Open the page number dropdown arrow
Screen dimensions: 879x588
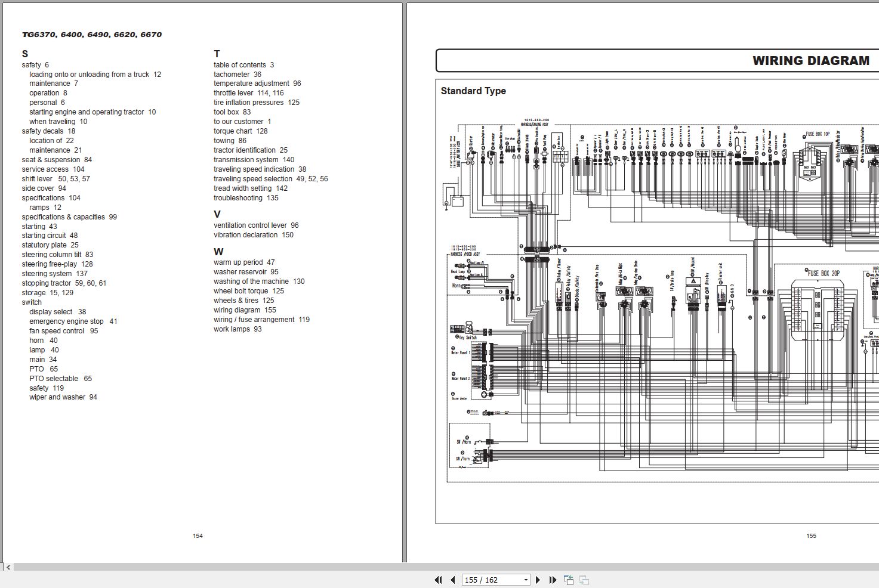526,580
